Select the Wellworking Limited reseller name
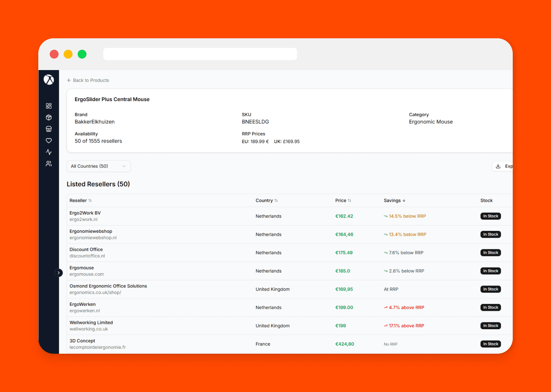This screenshot has width=551, height=392. tap(91, 323)
